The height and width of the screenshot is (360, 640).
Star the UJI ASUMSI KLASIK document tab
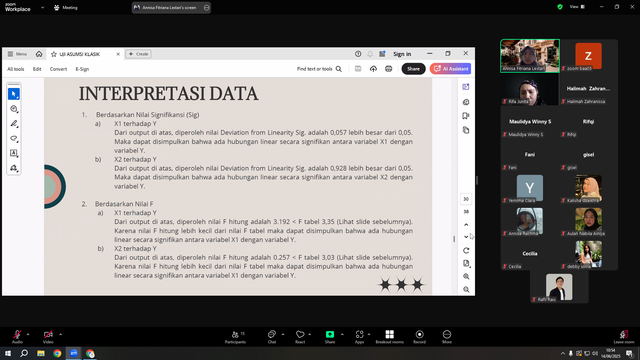coord(53,54)
